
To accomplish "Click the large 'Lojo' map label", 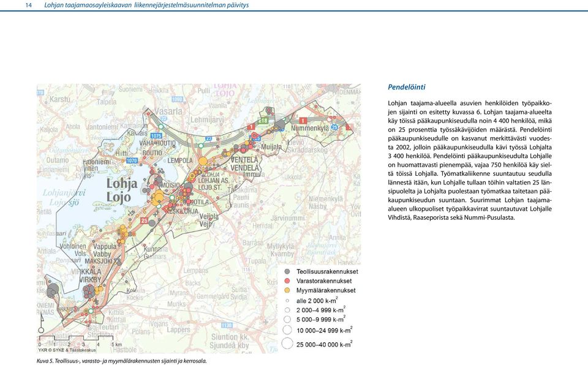I will [118, 197].
